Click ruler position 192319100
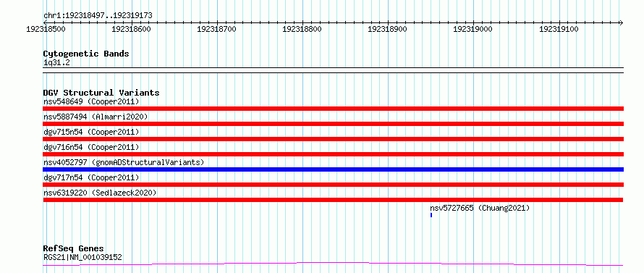The height and width of the screenshot is (273, 644). (559, 29)
